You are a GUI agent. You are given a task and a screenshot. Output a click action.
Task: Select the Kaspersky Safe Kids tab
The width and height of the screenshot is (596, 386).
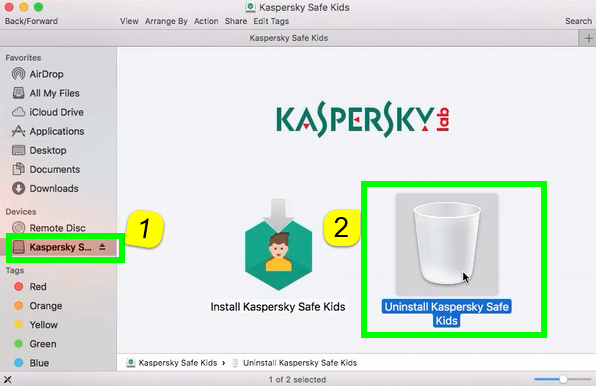(x=288, y=38)
